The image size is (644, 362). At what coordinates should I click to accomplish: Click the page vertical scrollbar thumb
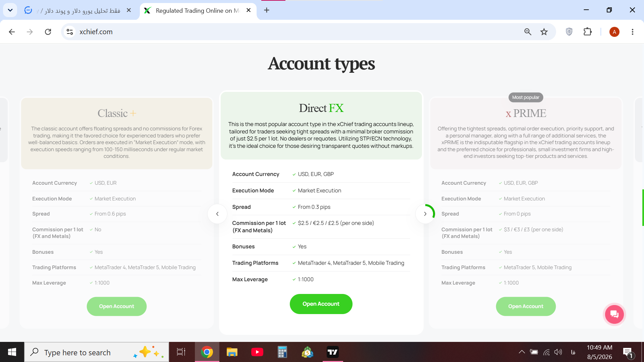643,208
